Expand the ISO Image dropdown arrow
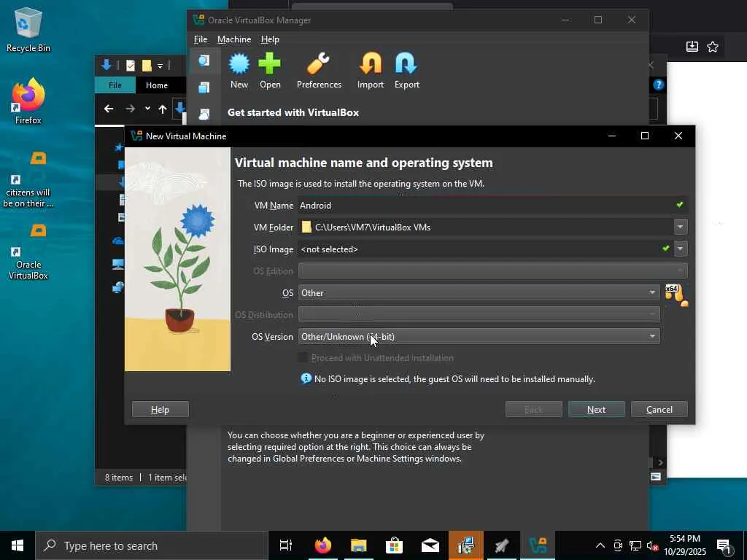747x560 pixels. (681, 249)
